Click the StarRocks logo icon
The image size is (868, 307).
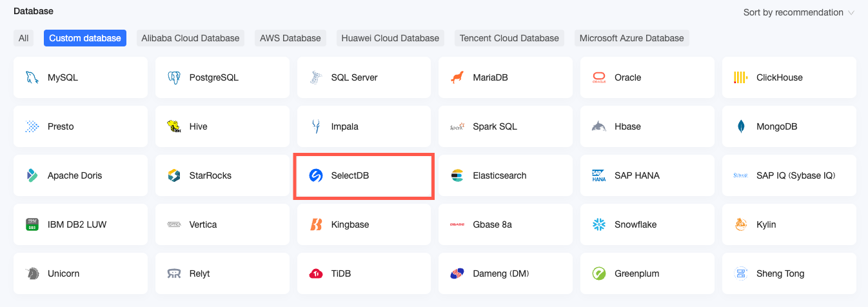173,175
